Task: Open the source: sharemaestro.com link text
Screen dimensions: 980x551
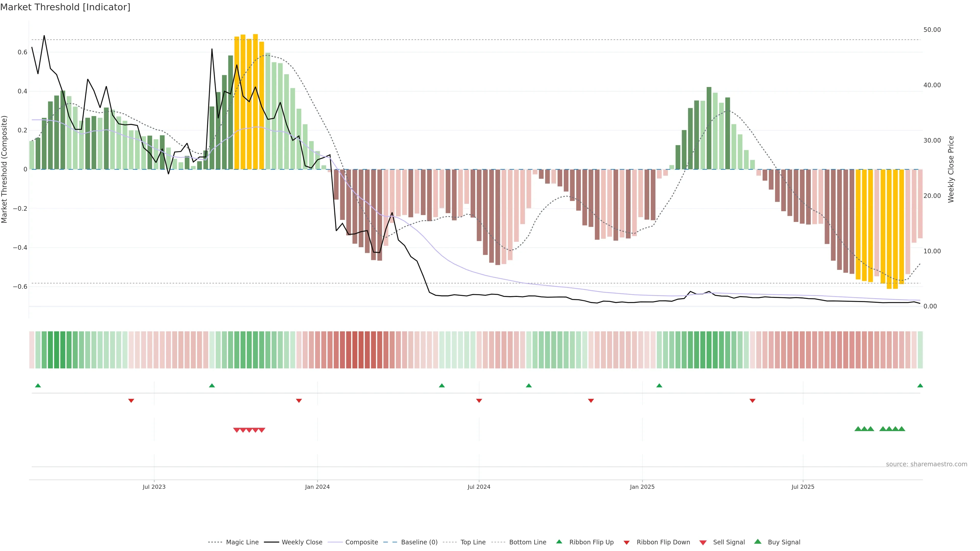Action: [926, 464]
